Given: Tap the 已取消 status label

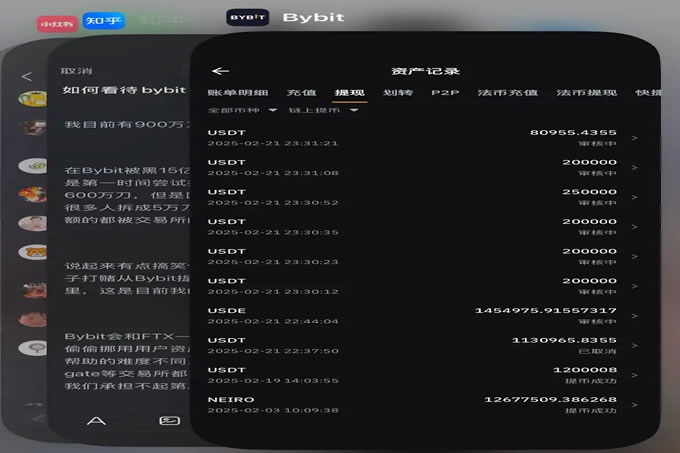Looking at the screenshot, I should [x=597, y=351].
